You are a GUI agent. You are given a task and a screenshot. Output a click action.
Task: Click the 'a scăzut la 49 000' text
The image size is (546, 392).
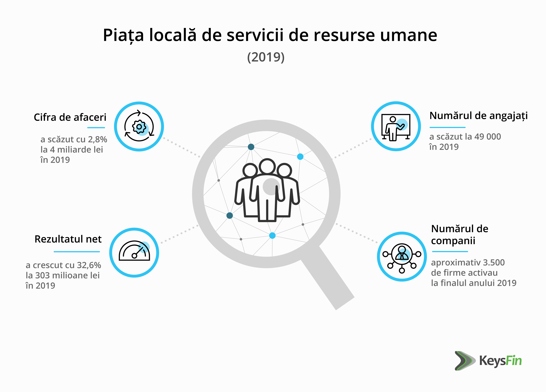pyautogui.click(x=465, y=137)
